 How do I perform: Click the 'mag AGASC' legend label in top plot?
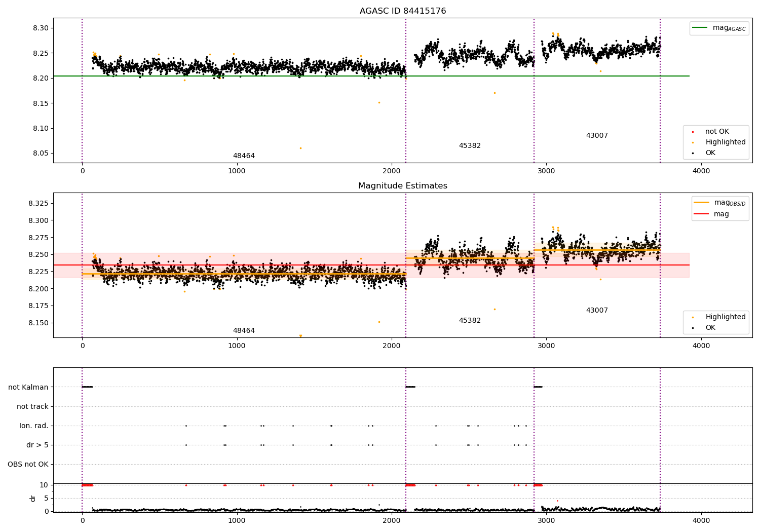pyautogui.click(x=729, y=28)
